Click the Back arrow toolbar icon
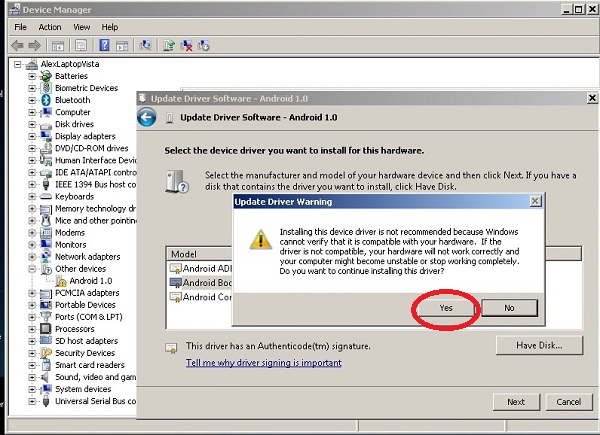This screenshot has width=600, height=435. coord(17,46)
